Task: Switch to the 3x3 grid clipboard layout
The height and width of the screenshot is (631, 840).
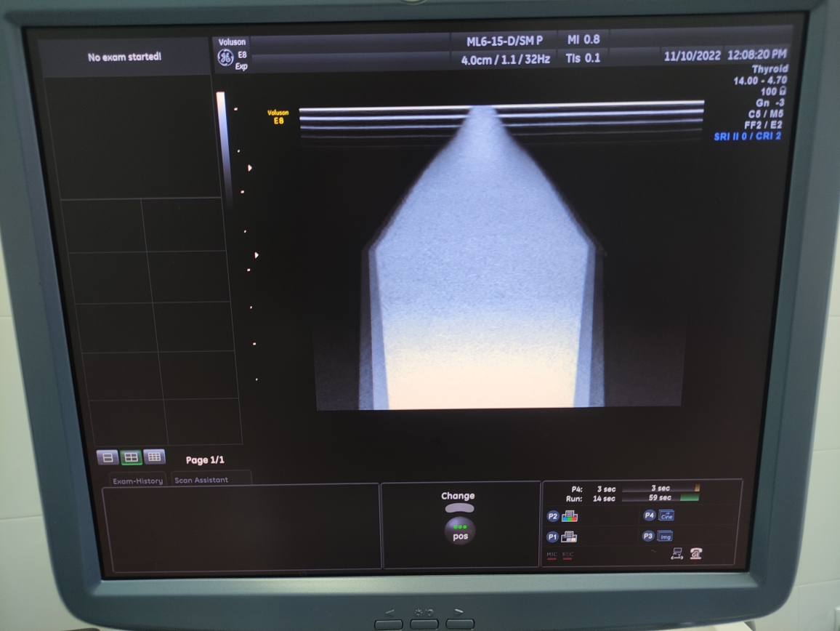Action: pos(154,457)
